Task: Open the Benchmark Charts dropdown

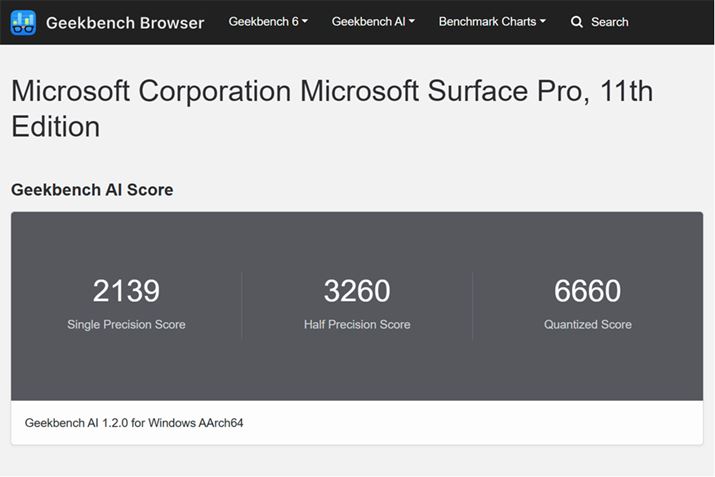Action: (492, 21)
